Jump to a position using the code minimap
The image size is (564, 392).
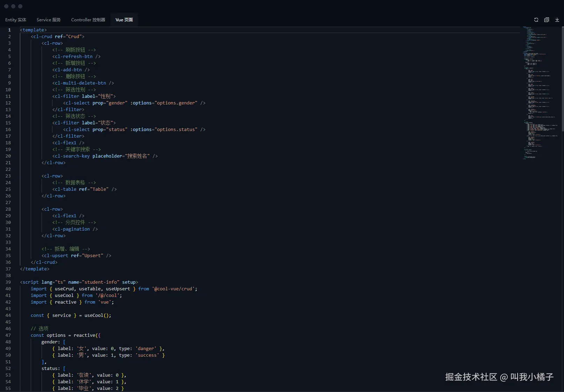pyautogui.click(x=541, y=93)
